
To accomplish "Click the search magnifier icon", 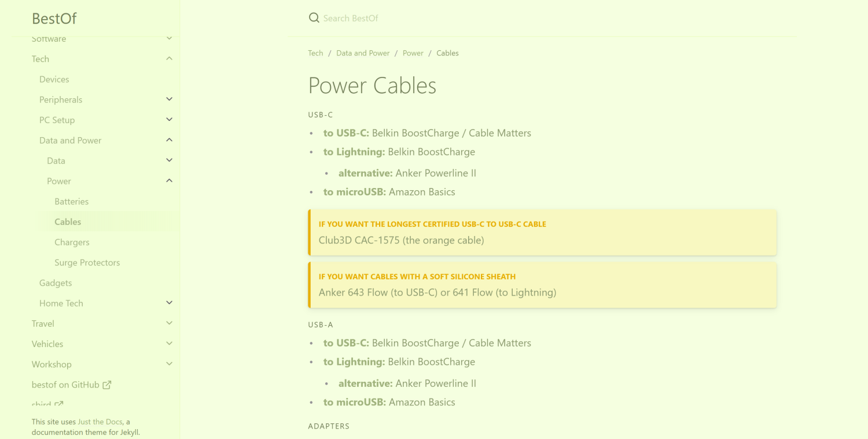I will pyautogui.click(x=314, y=18).
